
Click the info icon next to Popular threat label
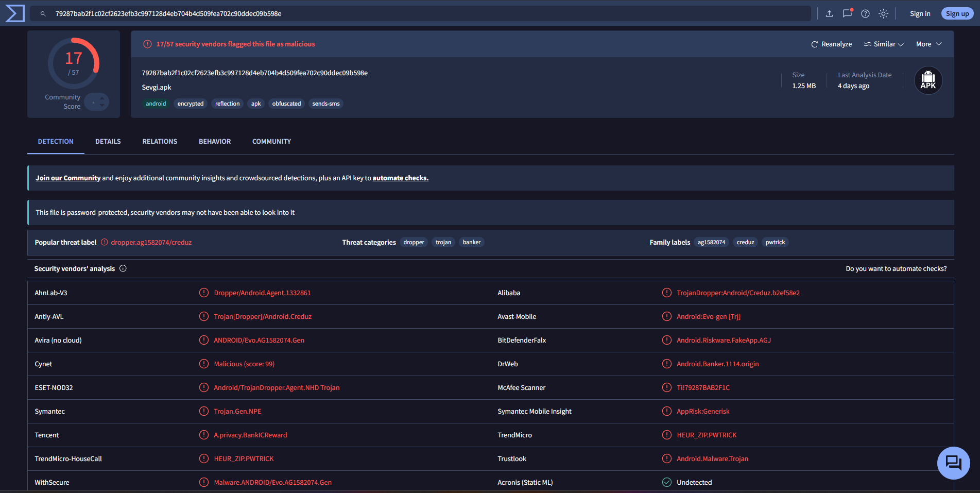[104, 242]
